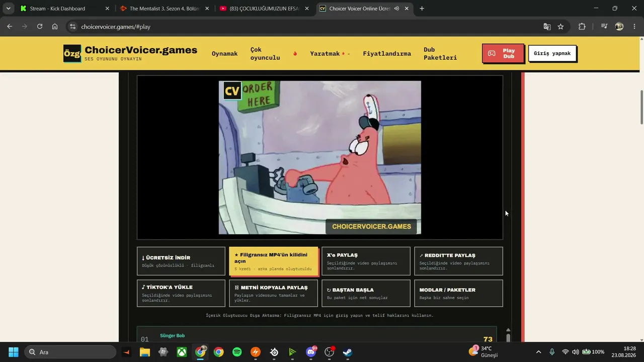The width and height of the screenshot is (644, 362).
Task: Click the results list scroll-up arrow
Action: 508,330
